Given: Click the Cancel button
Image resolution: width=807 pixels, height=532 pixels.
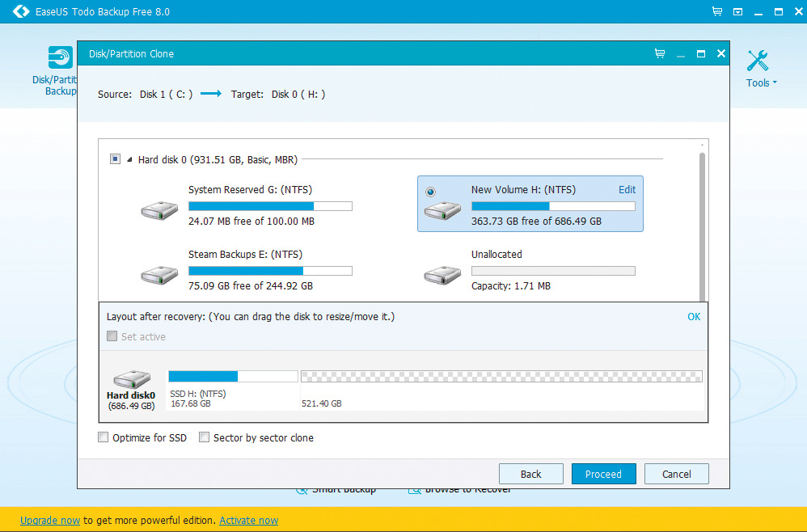Looking at the screenshot, I should pyautogui.click(x=676, y=474).
